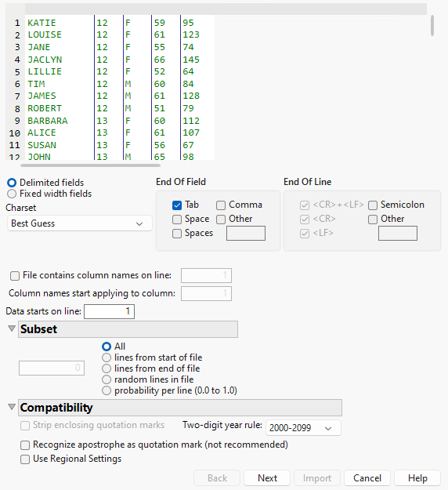Check Recognize apostrophe as quotation mark
Screen dimensions: 448x490
tap(25, 445)
